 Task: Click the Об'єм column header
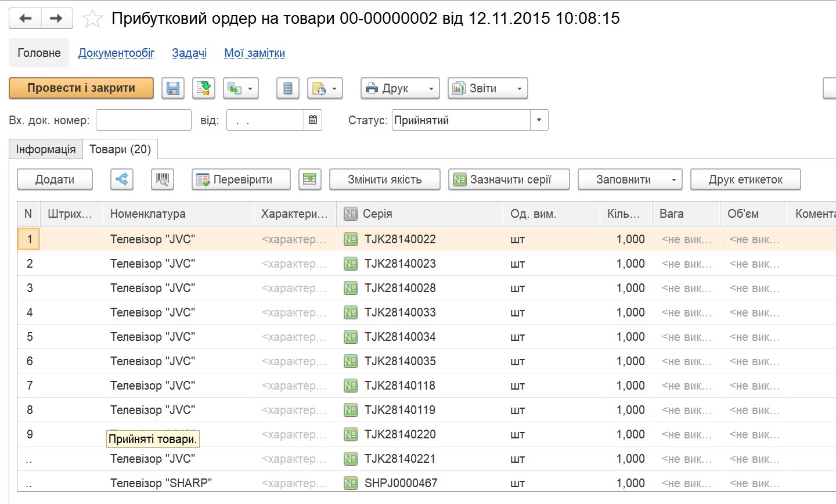tap(754, 214)
